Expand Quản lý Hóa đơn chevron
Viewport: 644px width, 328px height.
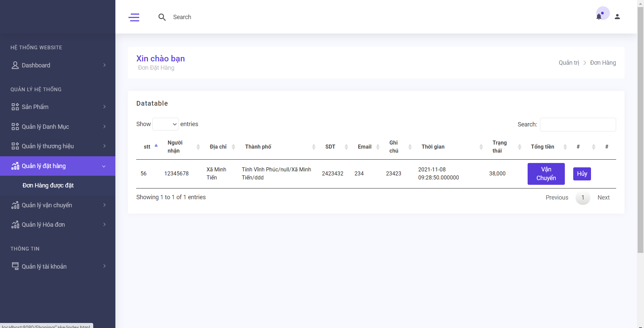(104, 224)
